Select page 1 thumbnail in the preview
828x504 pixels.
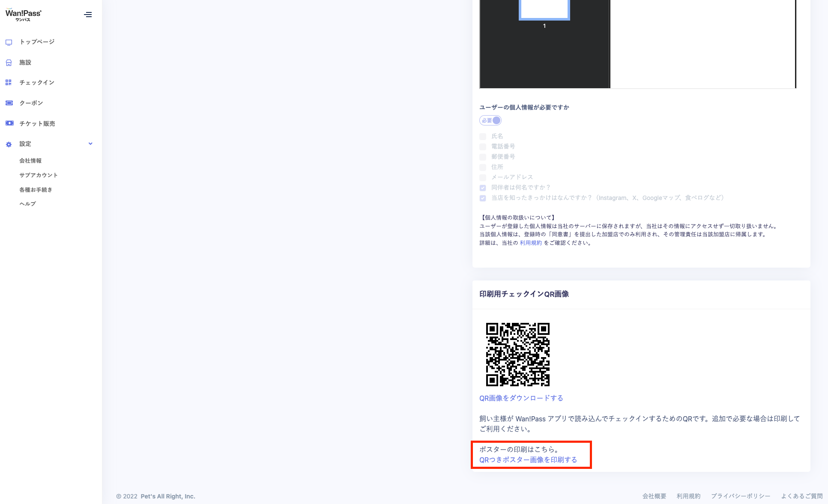[x=544, y=9]
